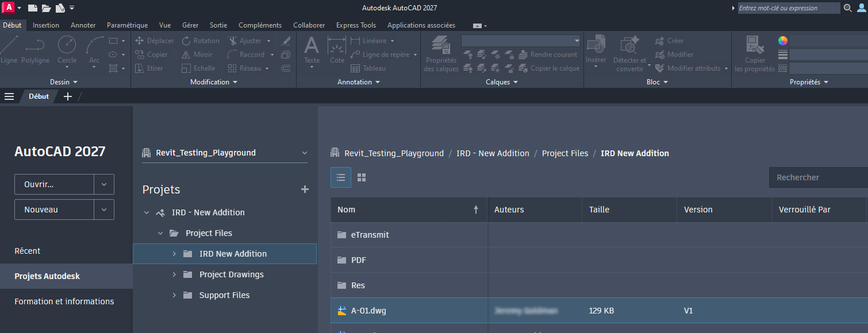Select the Ligne drawing tool

9,49
